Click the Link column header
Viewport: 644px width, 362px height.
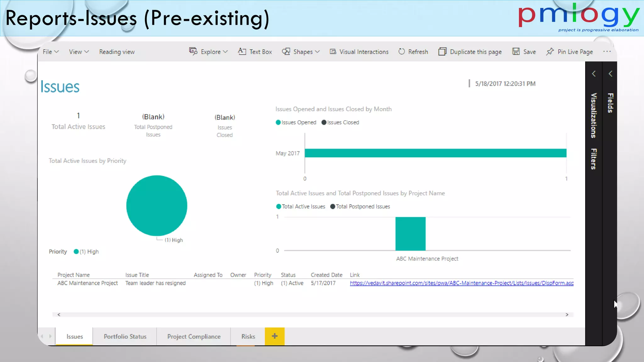355,275
